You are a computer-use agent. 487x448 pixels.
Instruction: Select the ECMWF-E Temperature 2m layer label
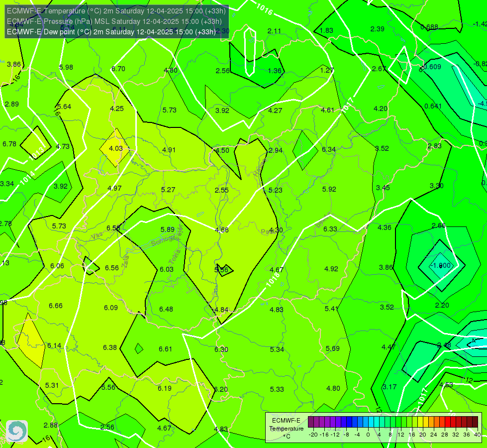point(116,11)
